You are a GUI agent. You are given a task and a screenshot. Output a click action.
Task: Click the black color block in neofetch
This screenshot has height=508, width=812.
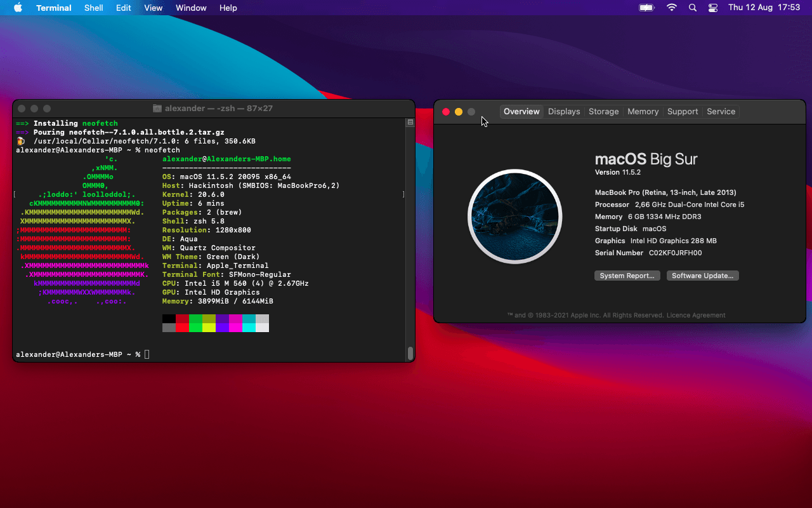point(169,319)
